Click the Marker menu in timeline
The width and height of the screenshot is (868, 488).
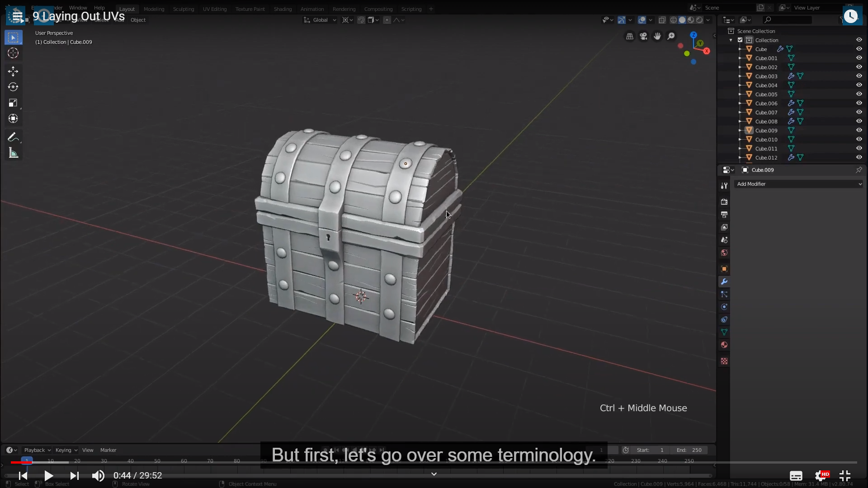pyautogui.click(x=108, y=450)
